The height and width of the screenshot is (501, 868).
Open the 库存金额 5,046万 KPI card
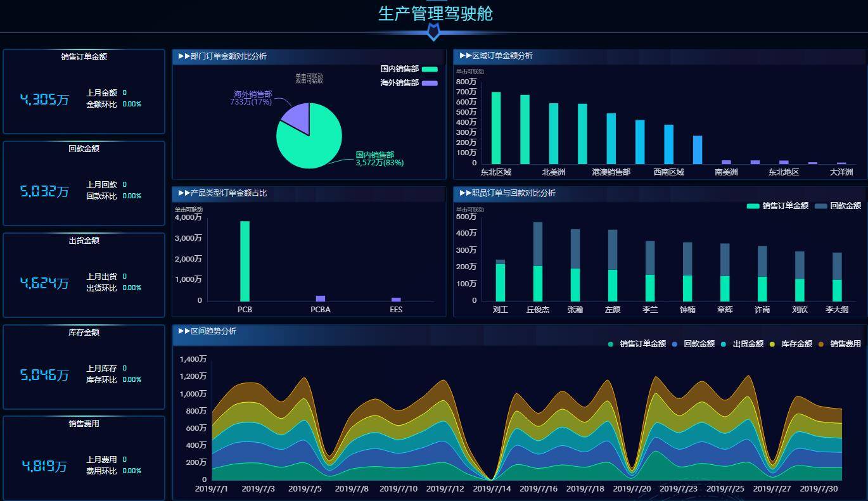click(x=84, y=367)
